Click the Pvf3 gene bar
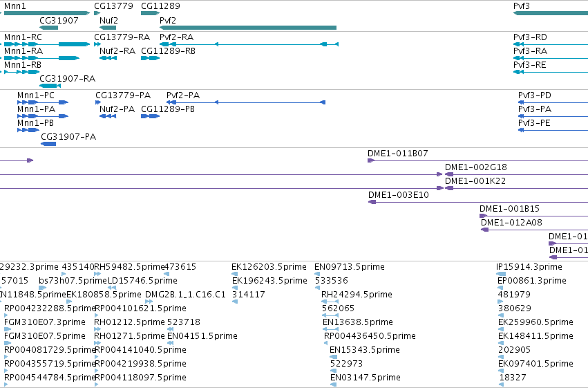The width and height of the screenshot is (588, 388). [x=551, y=13]
